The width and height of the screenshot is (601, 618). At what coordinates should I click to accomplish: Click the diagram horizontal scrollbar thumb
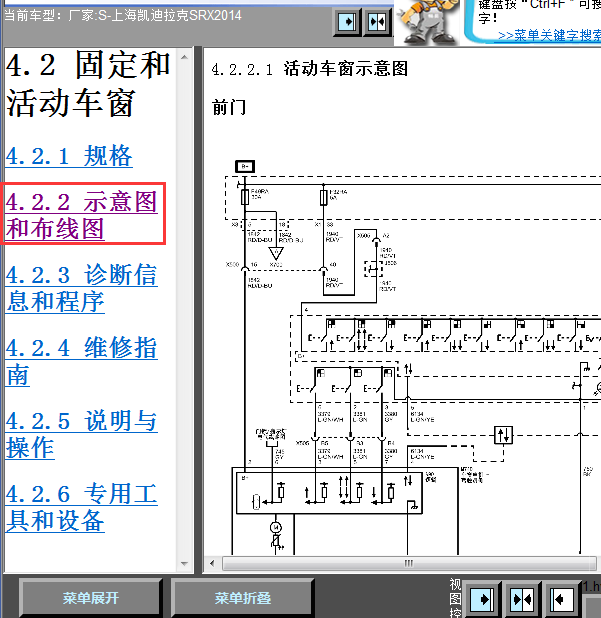point(409,563)
